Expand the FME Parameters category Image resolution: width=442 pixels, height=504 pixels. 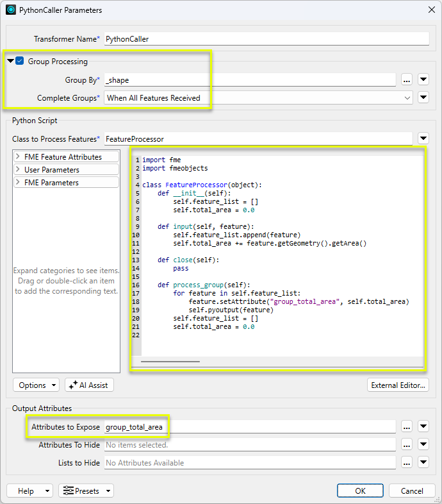coord(19,183)
